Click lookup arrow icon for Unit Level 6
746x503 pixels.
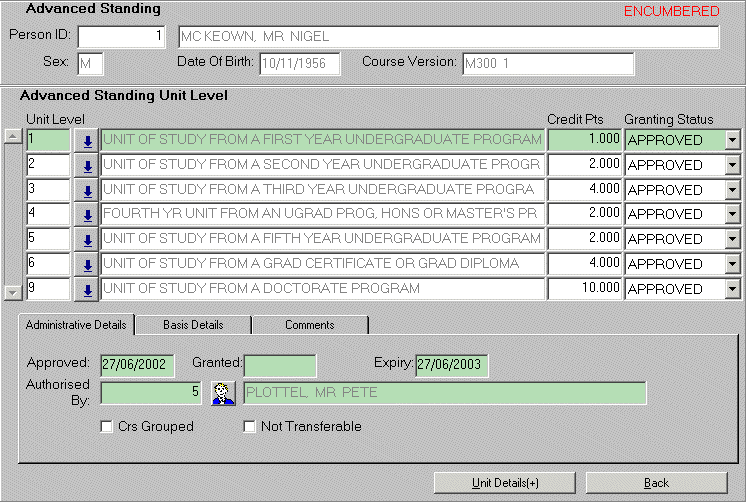[x=87, y=264]
